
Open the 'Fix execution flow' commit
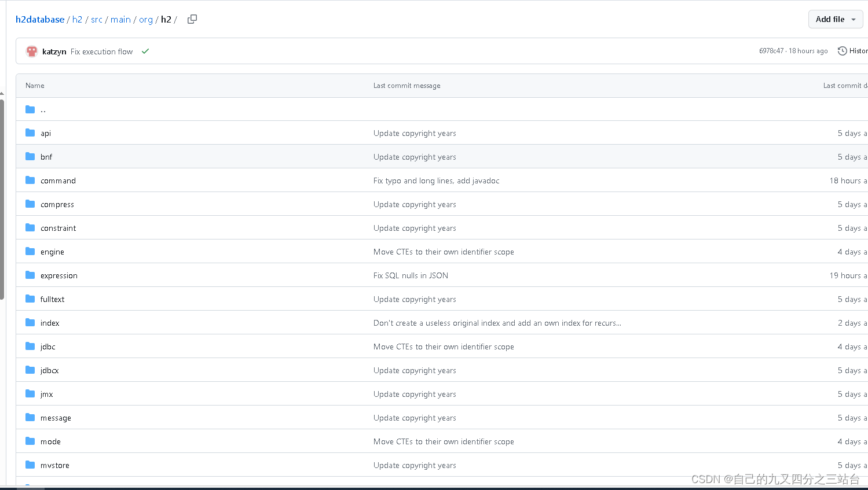[x=102, y=51]
